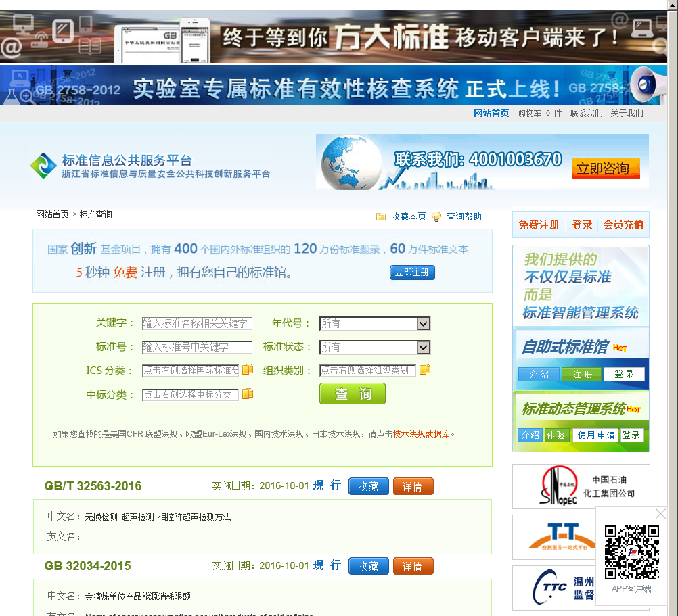Click 免费注册 link
This screenshot has width=678, height=616.
tap(539, 224)
